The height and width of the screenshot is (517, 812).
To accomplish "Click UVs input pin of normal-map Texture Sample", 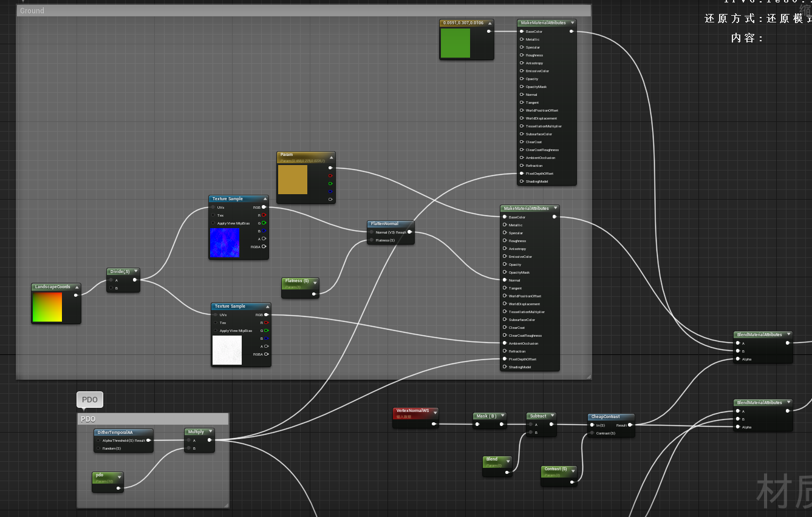I will (213, 207).
